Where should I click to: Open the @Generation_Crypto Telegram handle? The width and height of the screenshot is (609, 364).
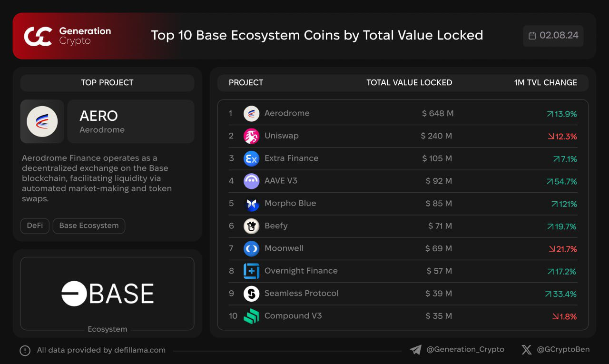(465, 349)
